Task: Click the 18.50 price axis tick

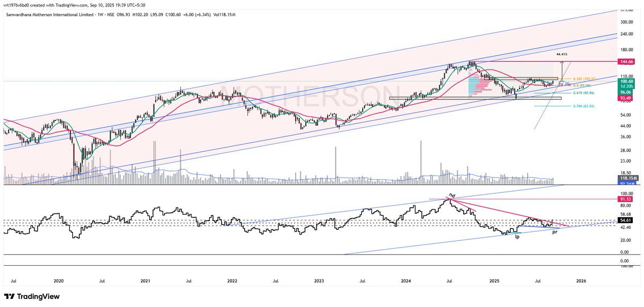Action: coord(625,172)
